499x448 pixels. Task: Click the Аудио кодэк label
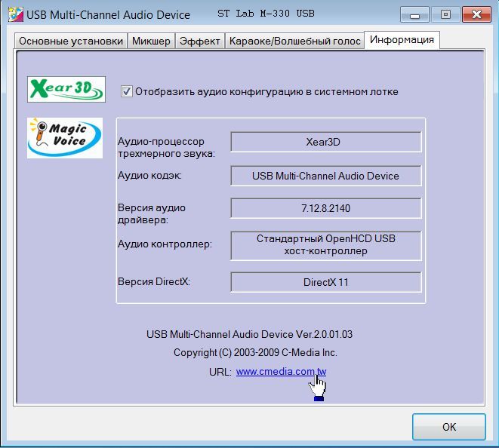tap(149, 175)
